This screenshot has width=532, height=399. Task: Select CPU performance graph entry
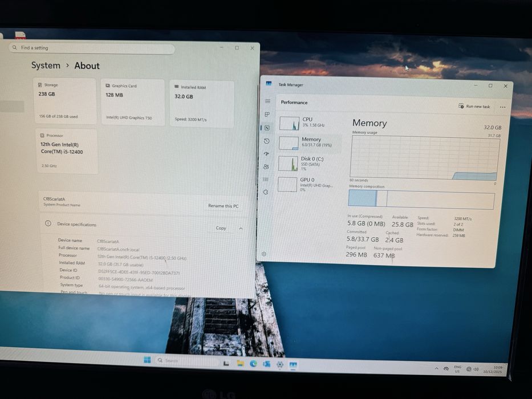point(309,123)
